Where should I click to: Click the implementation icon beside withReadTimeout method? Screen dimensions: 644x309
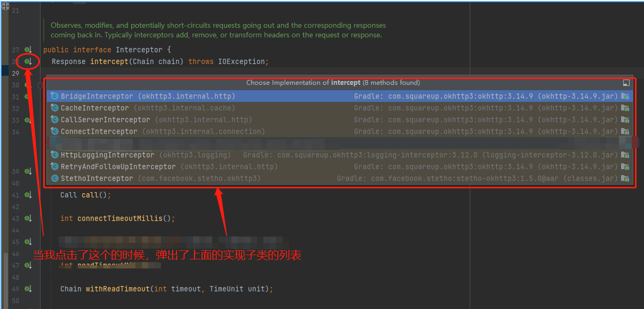(27, 289)
